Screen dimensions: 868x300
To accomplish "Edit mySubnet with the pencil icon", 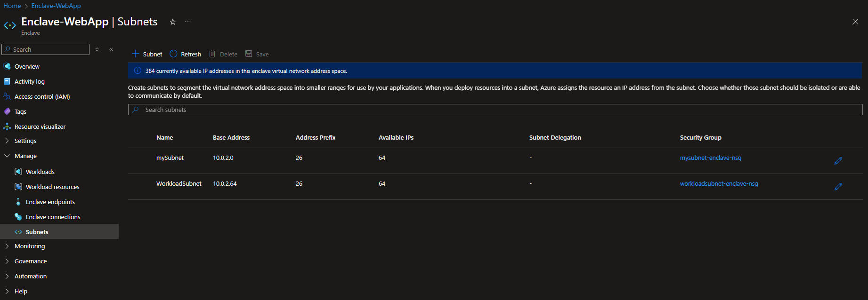I will click(838, 161).
